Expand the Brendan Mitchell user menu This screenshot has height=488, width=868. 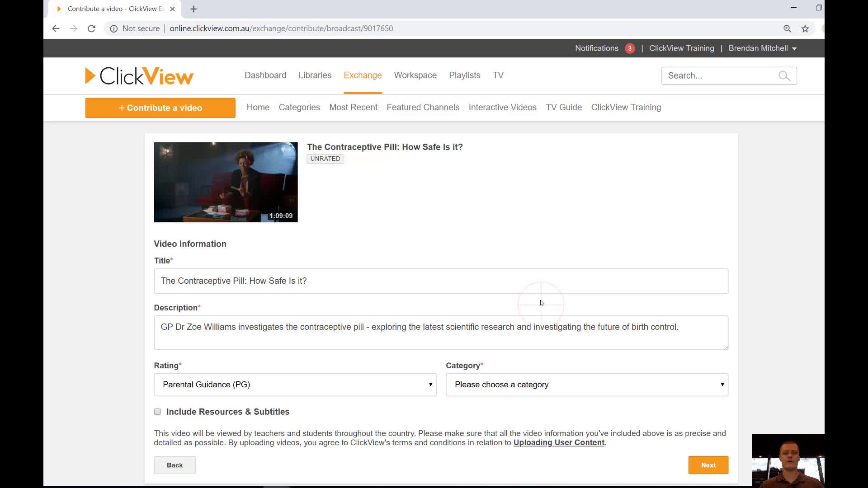pos(762,48)
